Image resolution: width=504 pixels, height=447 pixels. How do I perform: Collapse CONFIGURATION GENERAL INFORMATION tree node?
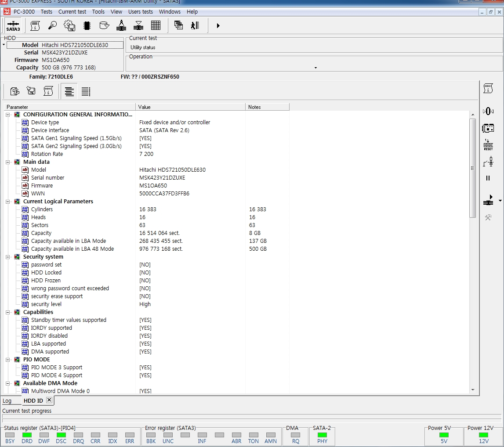pyautogui.click(x=8, y=115)
